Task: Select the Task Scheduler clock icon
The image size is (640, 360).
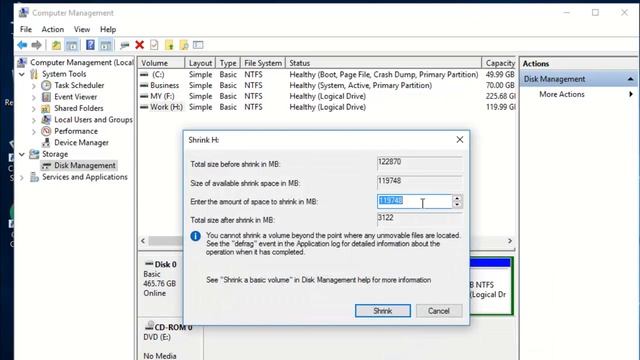Action: (x=46, y=85)
